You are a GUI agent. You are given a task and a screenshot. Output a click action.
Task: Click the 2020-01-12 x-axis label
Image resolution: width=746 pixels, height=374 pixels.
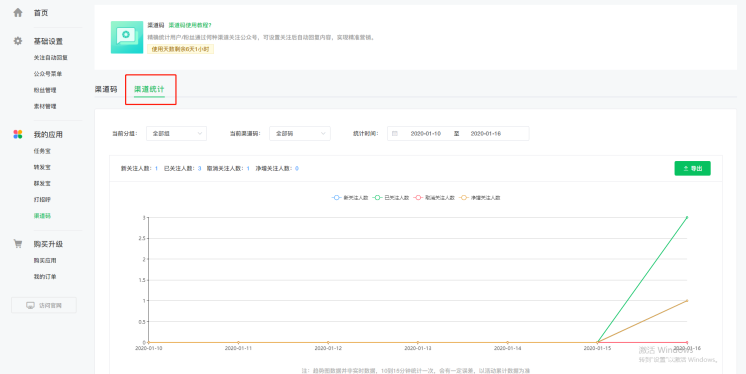(x=328, y=348)
